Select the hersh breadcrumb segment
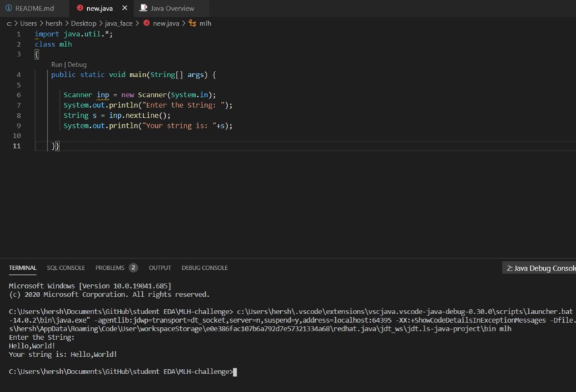Viewport: 576px width, 392px height. click(54, 23)
